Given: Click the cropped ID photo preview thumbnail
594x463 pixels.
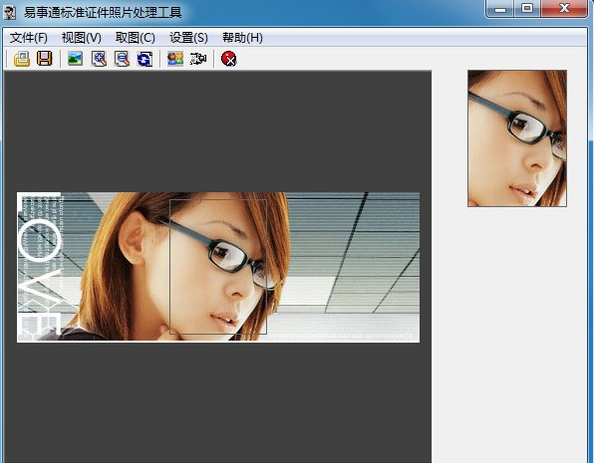Looking at the screenshot, I should coord(517,138).
